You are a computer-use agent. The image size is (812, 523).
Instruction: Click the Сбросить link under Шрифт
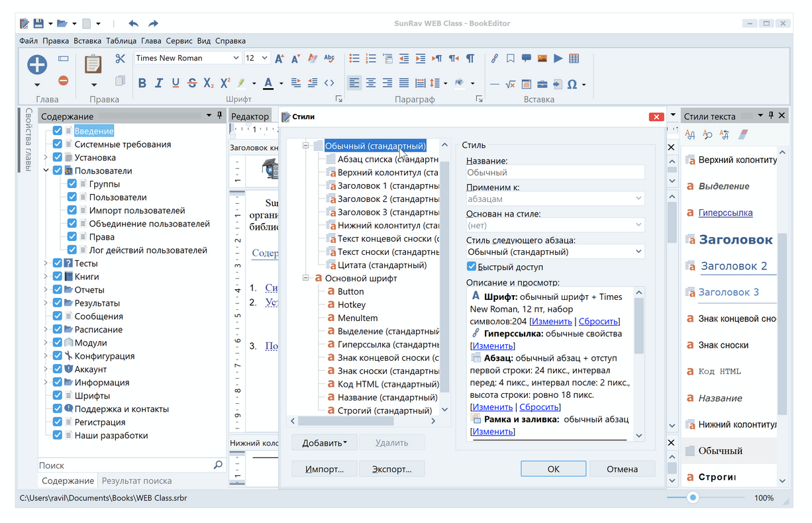tap(598, 321)
